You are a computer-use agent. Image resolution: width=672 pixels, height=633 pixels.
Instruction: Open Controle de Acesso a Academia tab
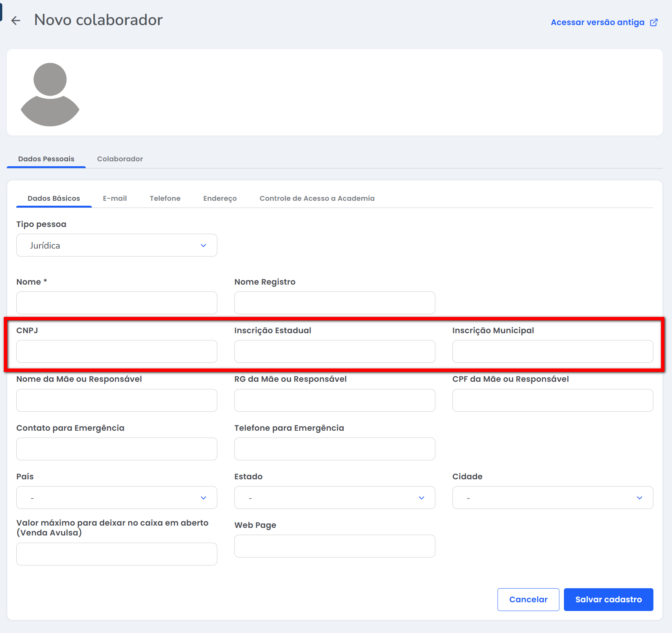coord(317,198)
